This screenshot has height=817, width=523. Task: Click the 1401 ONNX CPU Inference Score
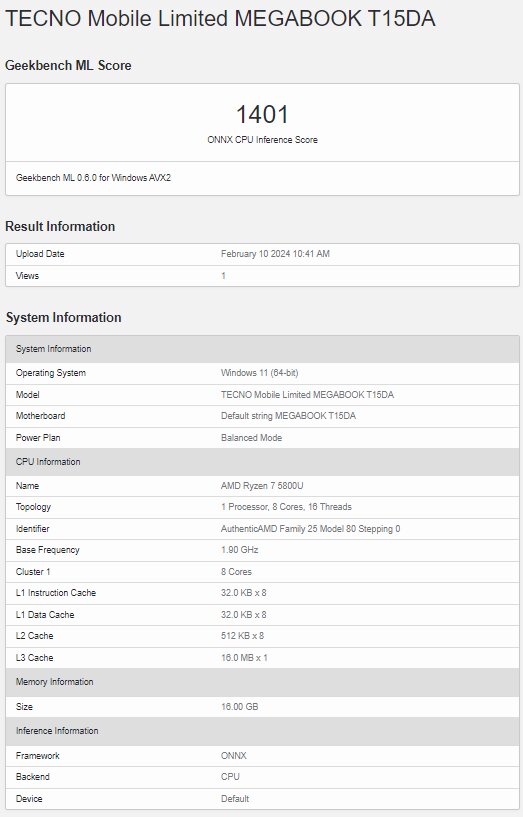[x=262, y=115]
